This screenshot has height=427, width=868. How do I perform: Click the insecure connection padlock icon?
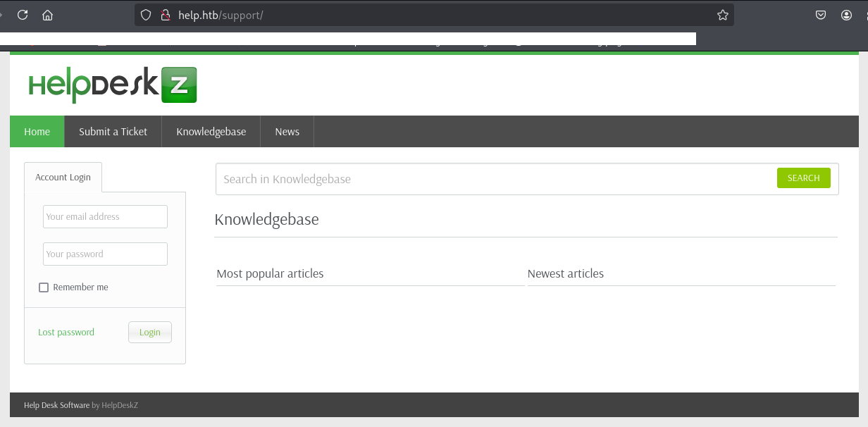(x=166, y=15)
